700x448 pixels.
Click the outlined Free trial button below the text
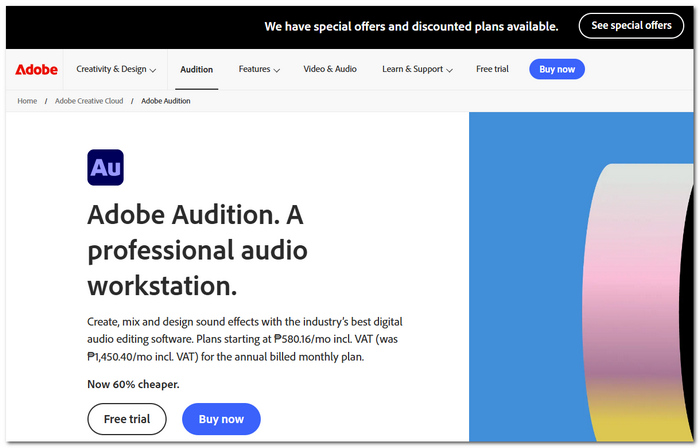tap(127, 419)
